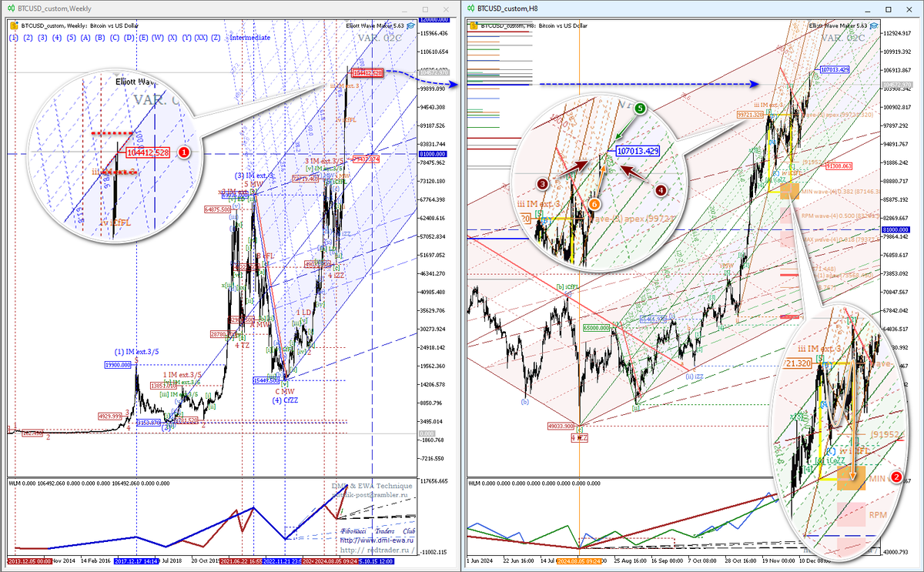
Task: Click the 81000.000 price level tag in the H8 chart
Action: pos(898,230)
